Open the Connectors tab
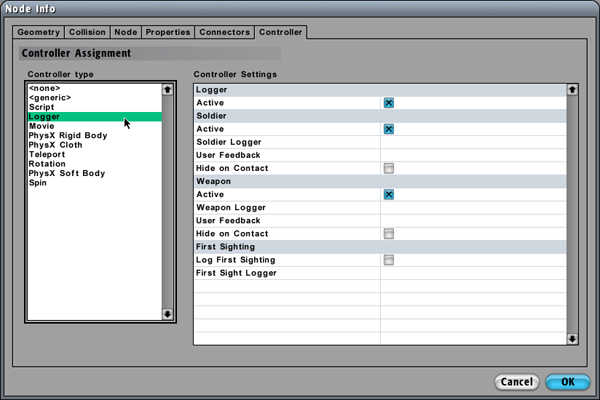Viewport: 600px width, 400px height. point(224,32)
